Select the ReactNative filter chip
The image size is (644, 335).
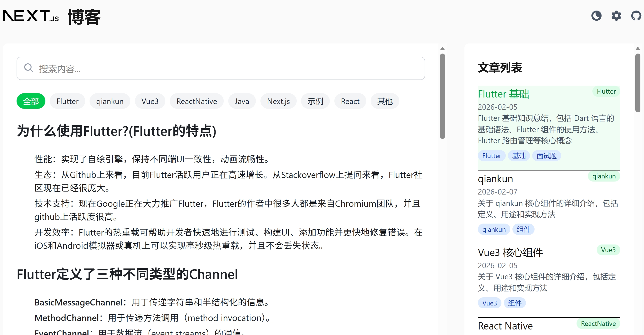click(197, 101)
